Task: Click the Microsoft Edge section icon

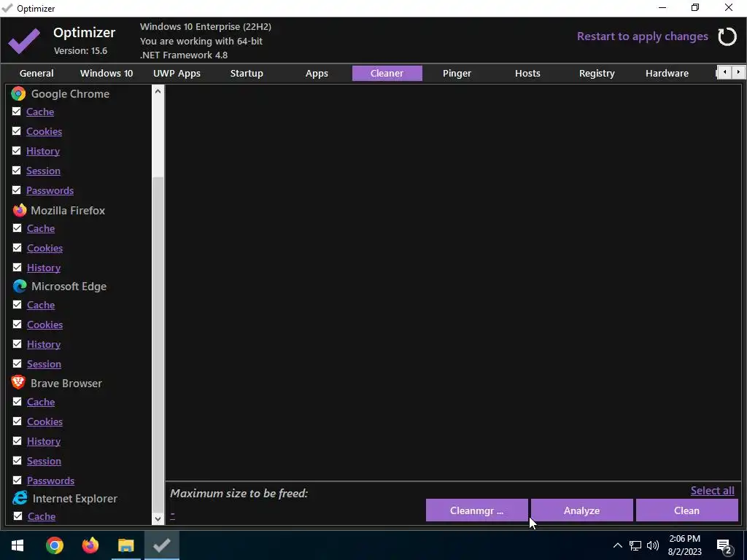Action: pos(20,286)
